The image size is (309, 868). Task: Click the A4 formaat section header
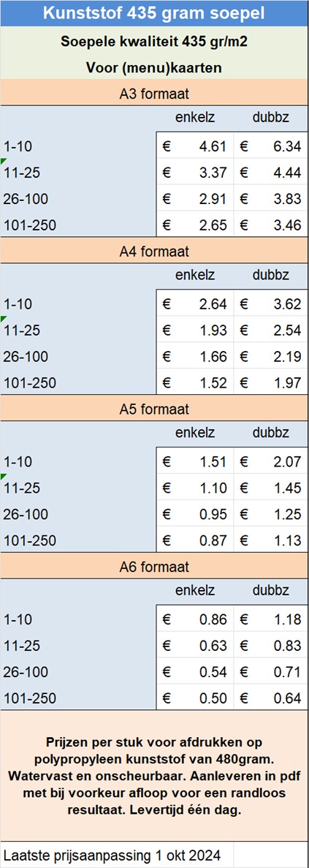(154, 252)
